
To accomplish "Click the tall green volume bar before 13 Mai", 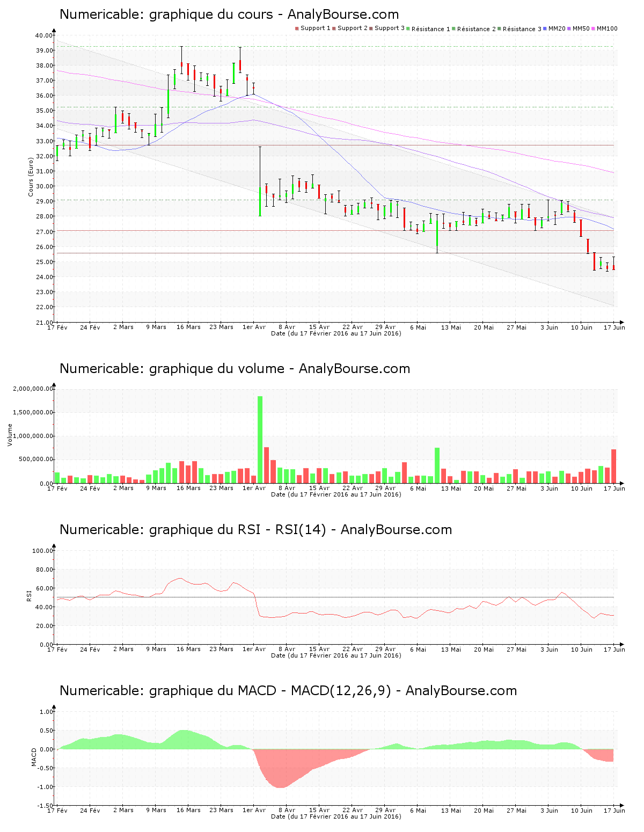I will coord(437,465).
